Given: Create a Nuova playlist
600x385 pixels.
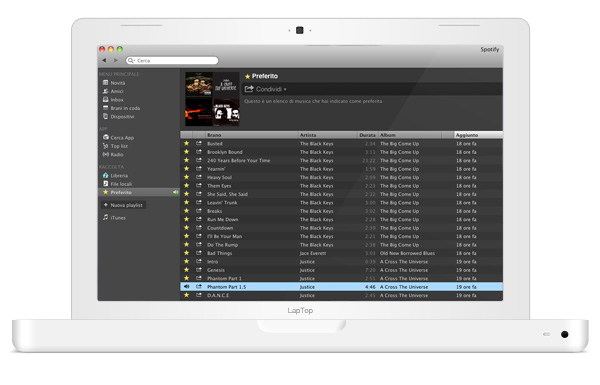Looking at the screenshot, I should click(123, 205).
